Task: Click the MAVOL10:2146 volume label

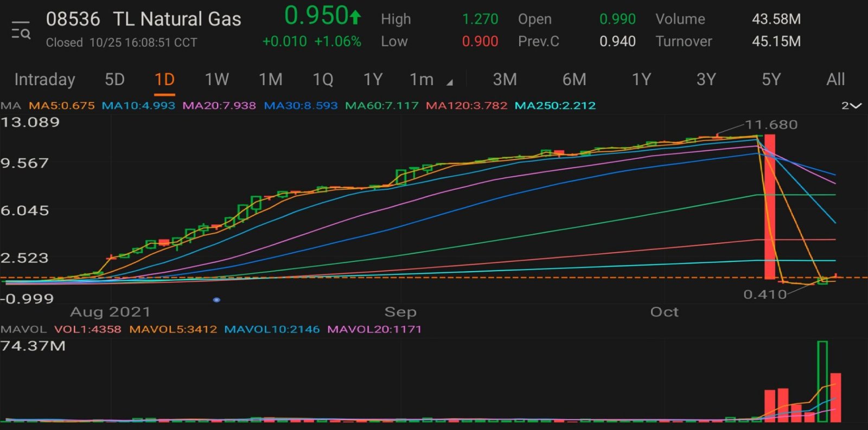Action: click(272, 329)
